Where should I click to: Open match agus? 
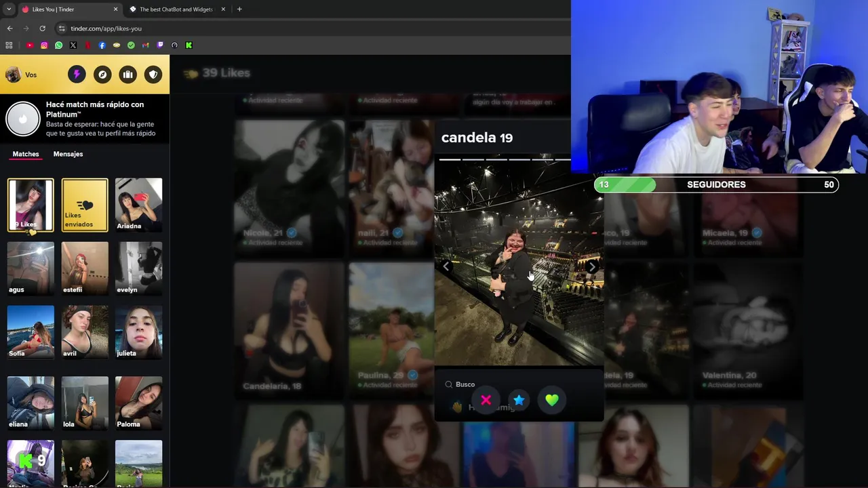[x=31, y=268]
